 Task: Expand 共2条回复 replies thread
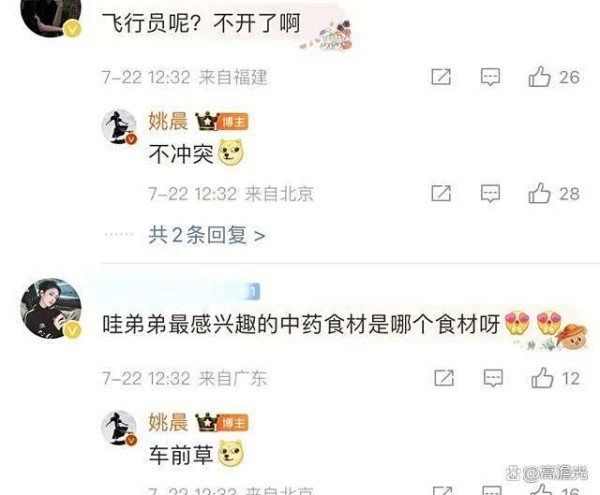tap(207, 235)
